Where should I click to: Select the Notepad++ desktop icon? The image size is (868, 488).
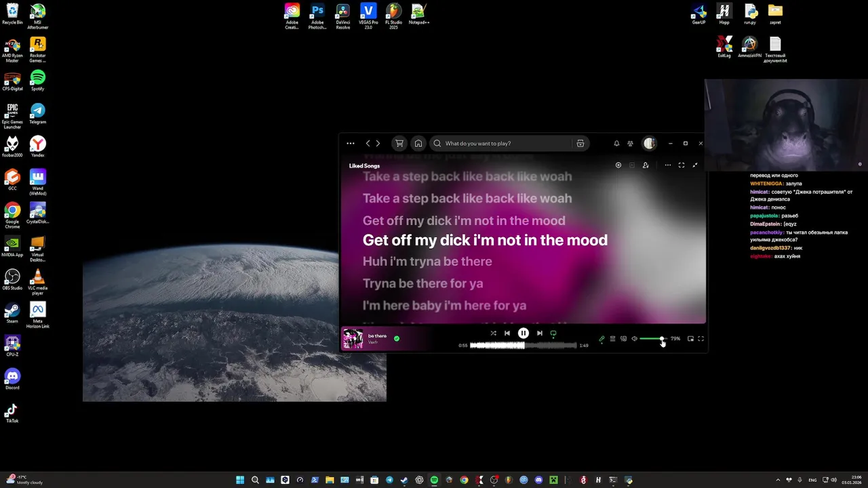(419, 14)
